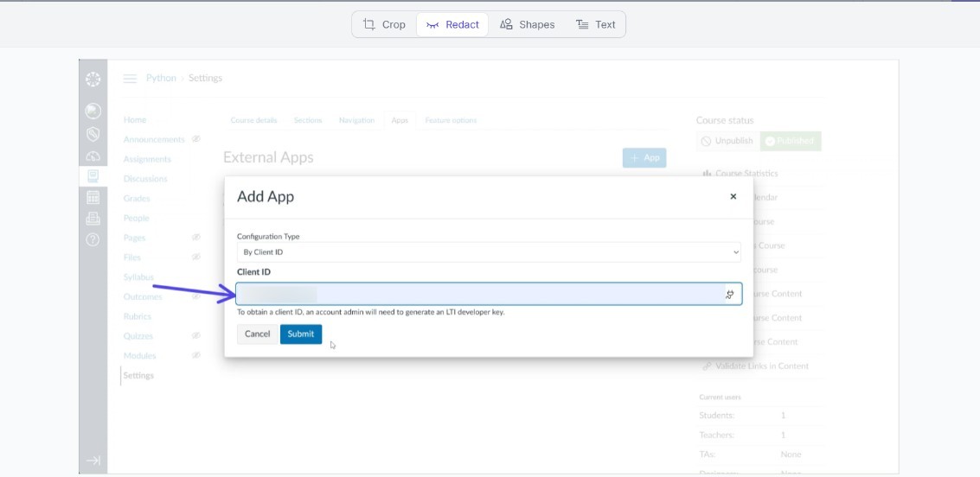
Task: Open People in course navigation
Action: (137, 218)
